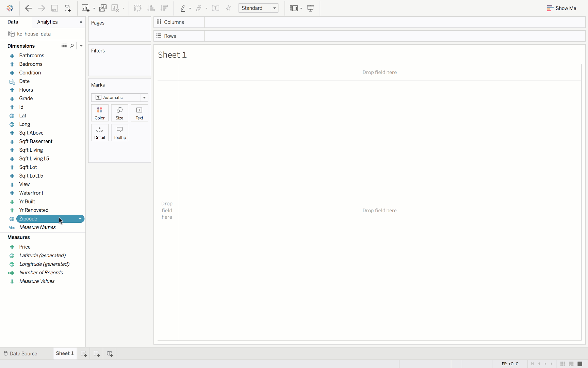Add a new data source from the toolbar
Image resolution: width=588 pixels, height=368 pixels.
coord(68,8)
